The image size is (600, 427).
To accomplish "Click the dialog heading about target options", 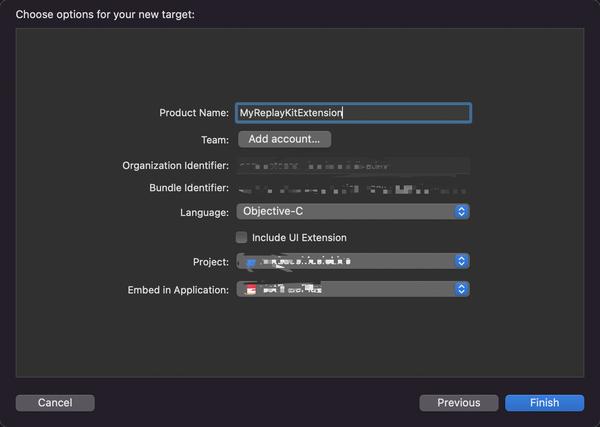I will tap(105, 15).
